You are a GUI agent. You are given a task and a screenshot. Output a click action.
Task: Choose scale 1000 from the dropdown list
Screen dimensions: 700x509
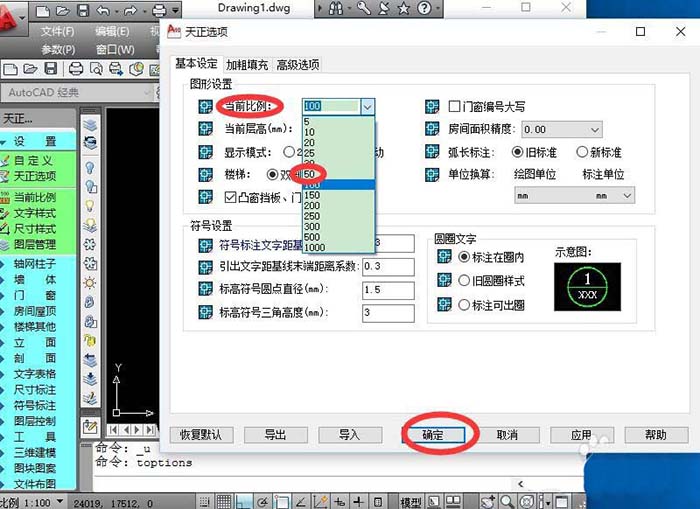pyautogui.click(x=338, y=247)
